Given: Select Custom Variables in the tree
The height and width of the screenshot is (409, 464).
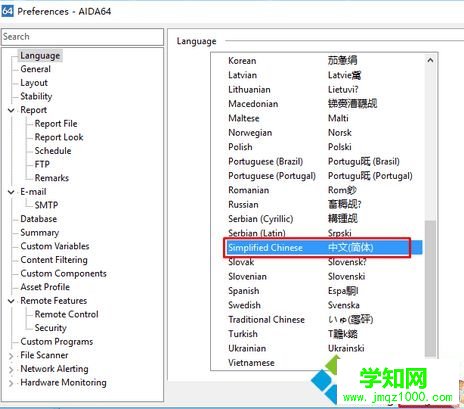Looking at the screenshot, I should (55, 246).
